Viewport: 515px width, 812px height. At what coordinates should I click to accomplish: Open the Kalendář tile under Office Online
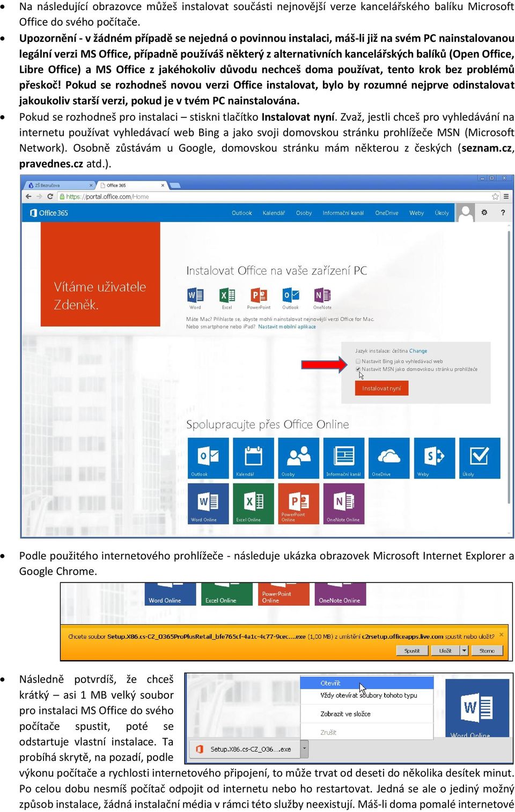tap(253, 458)
